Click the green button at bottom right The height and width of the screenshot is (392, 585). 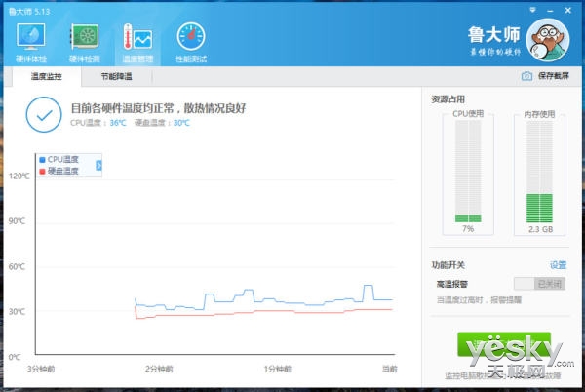(504, 344)
